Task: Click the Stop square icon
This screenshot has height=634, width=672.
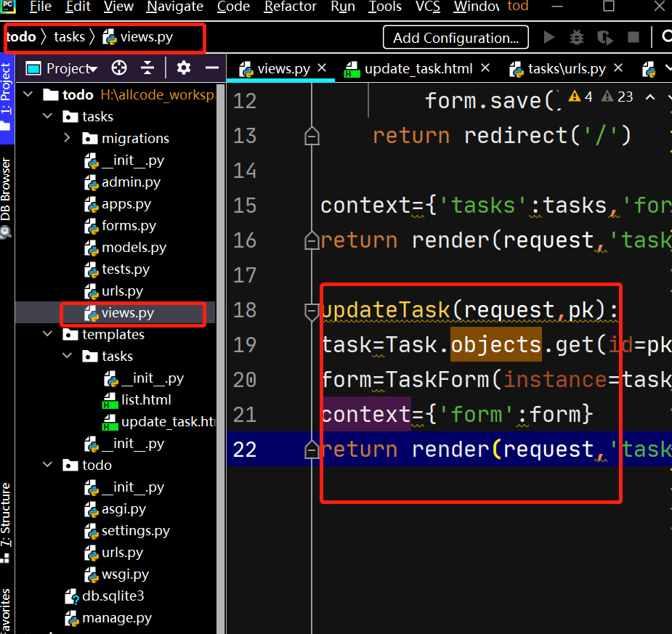Action: (x=633, y=37)
